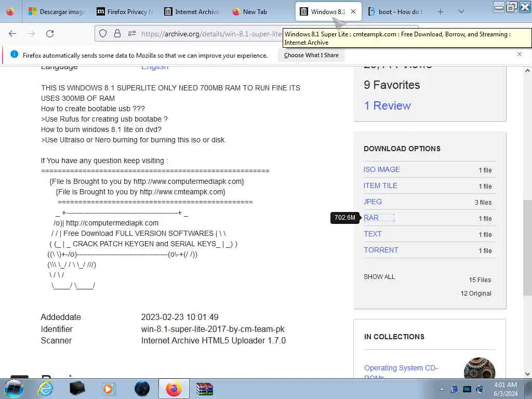Open the JPEG download option
This screenshot has width=532, height=399.
point(373,202)
